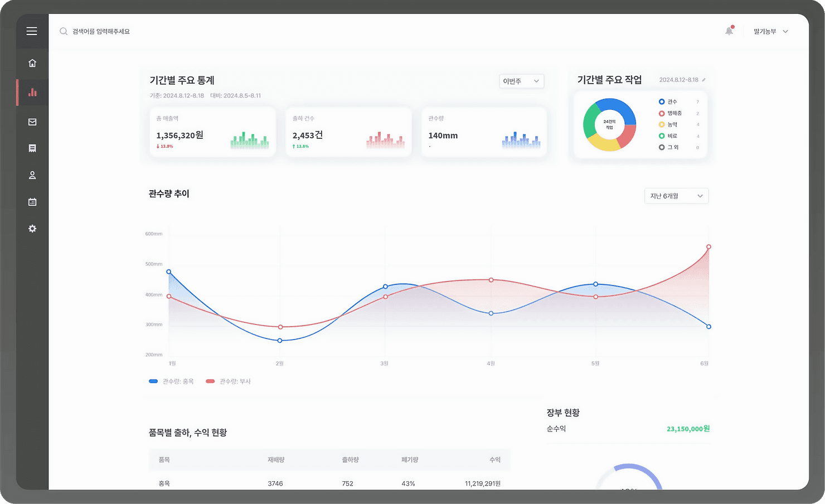Toggle 그 외 legend item in donut chart
The image size is (825, 504).
679,147
